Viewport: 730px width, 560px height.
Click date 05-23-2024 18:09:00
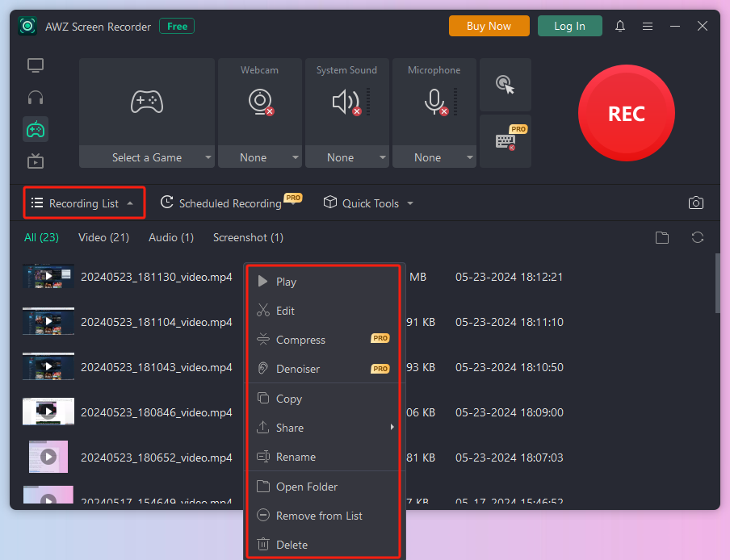click(x=510, y=412)
